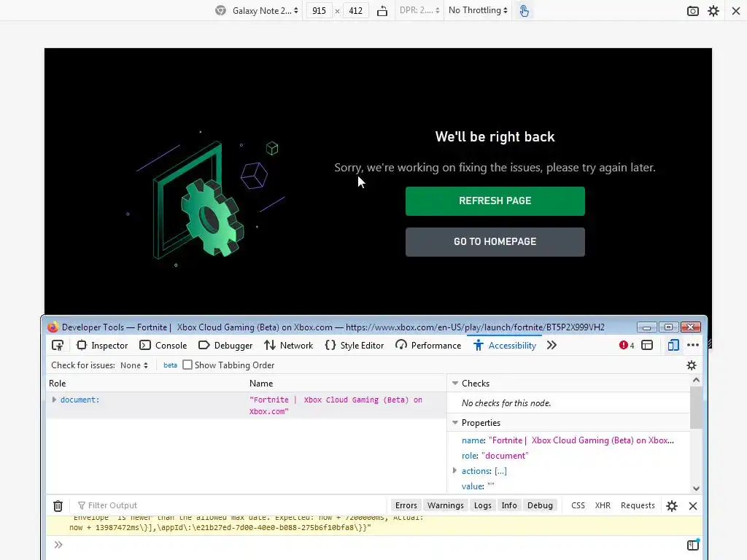
Task: Open accessibility panel settings gear
Action: tap(692, 365)
